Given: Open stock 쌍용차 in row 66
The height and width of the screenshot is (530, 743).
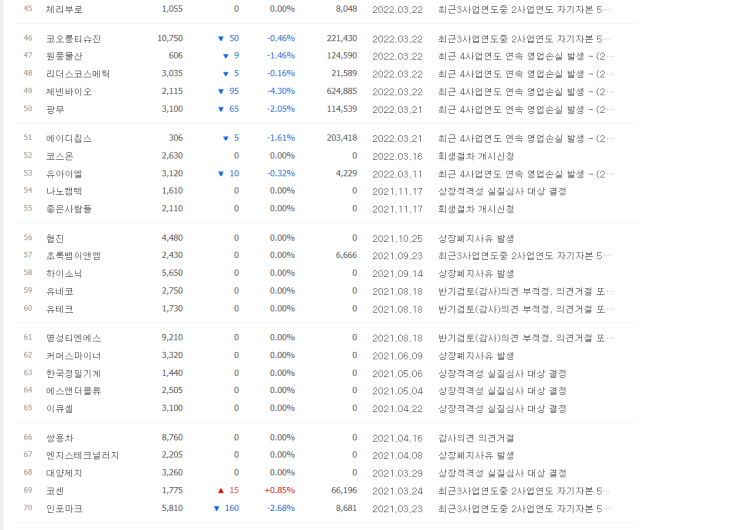Looking at the screenshot, I should coord(60,438).
